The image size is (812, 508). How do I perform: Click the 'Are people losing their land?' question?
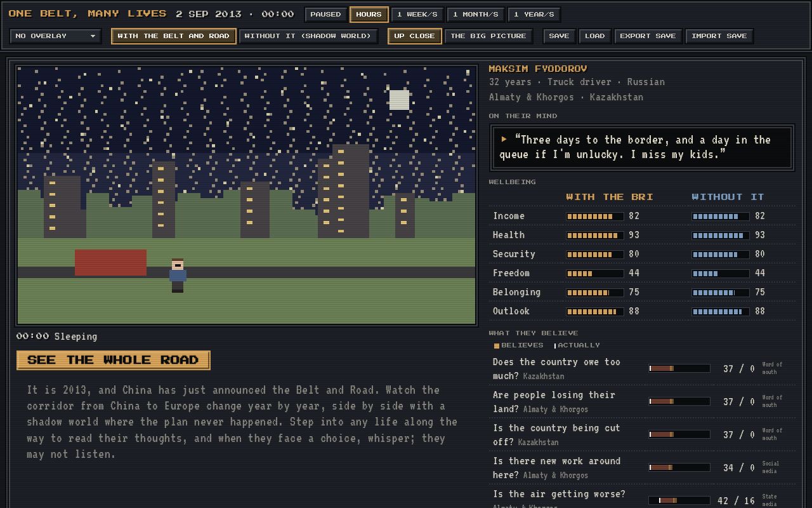(554, 401)
